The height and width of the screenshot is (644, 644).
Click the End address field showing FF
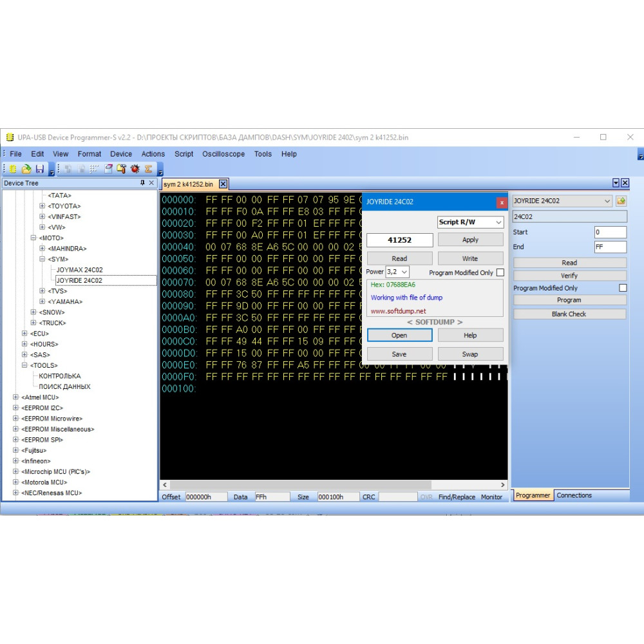click(611, 247)
